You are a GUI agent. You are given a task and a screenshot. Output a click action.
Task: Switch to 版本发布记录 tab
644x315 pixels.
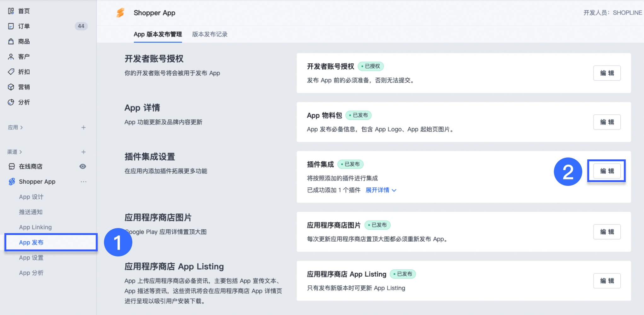pos(210,34)
